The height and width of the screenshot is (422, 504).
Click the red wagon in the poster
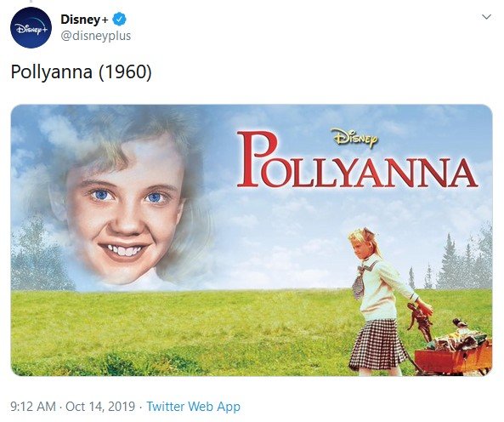453,356
